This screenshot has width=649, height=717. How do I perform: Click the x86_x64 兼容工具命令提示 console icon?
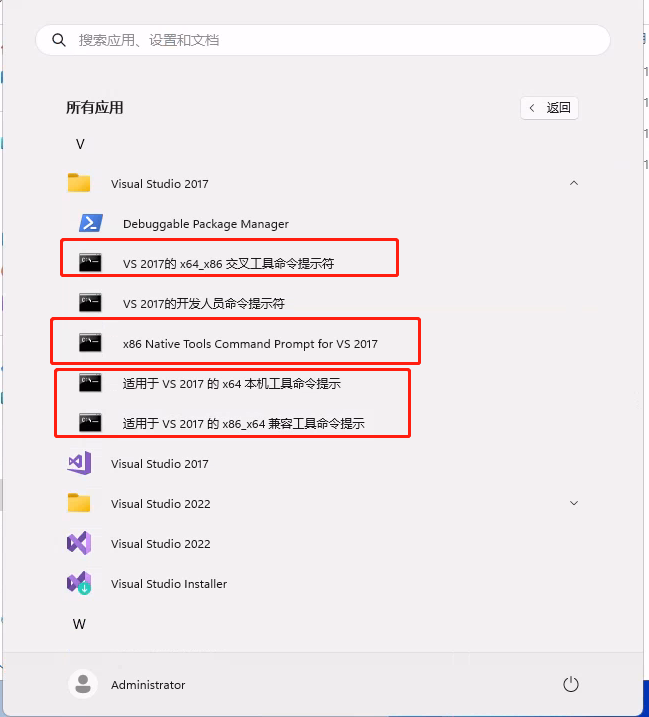point(90,423)
